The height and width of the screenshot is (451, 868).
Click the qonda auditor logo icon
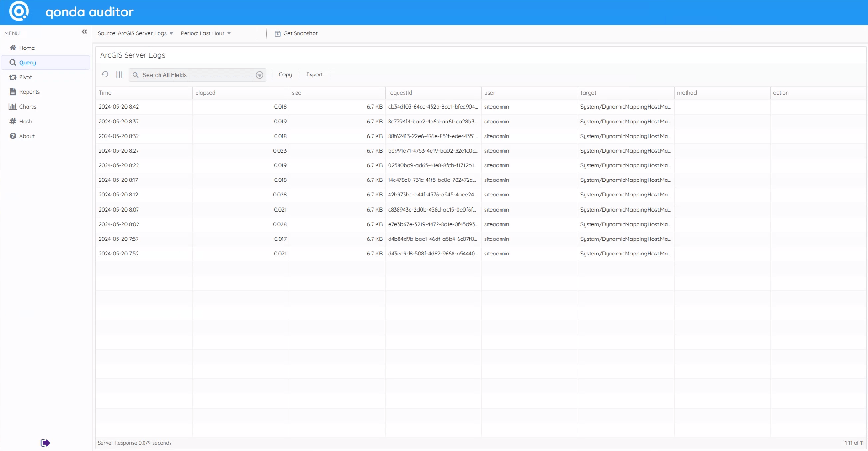pyautogui.click(x=19, y=11)
